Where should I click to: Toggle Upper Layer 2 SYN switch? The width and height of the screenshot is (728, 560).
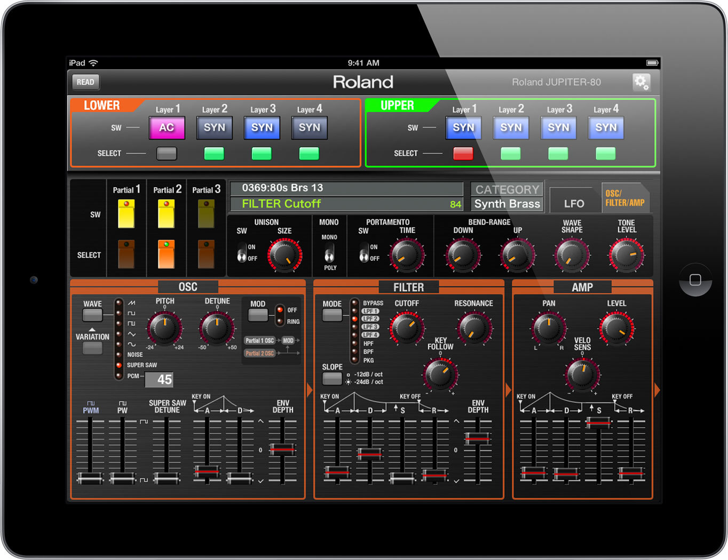pyautogui.click(x=511, y=128)
